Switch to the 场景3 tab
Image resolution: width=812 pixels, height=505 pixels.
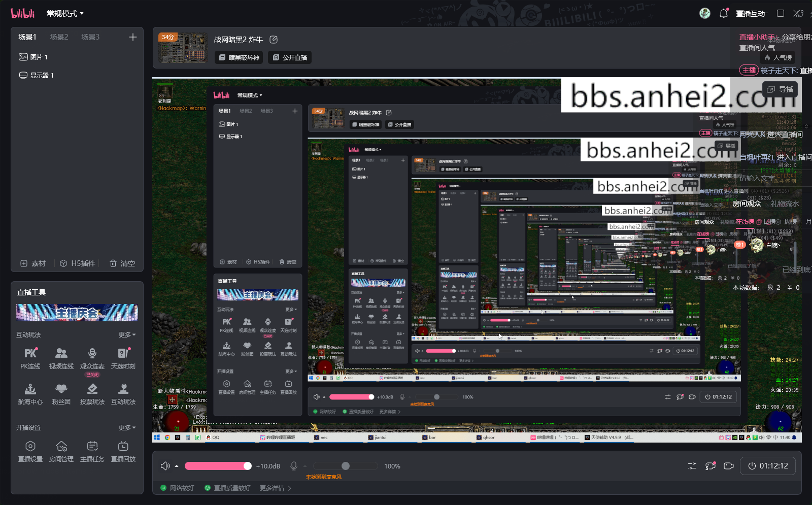(90, 37)
